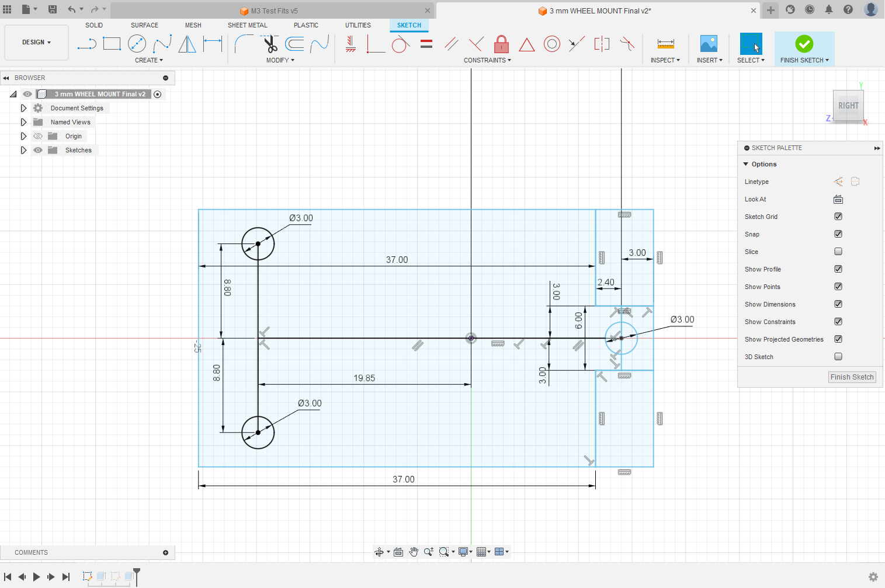Switch to the M3 Test Fits v5 document tab
Screen dimensions: 885x588
pyautogui.click(x=274, y=11)
